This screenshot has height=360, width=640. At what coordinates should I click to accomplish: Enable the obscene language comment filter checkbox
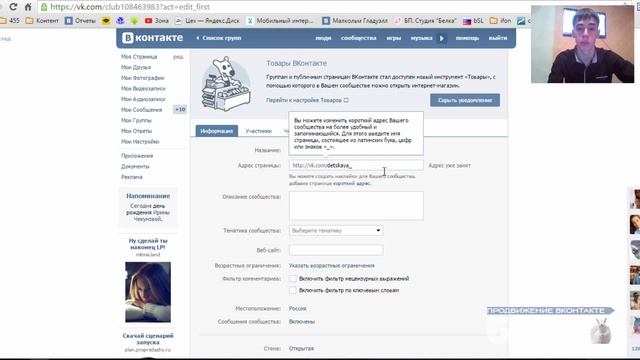click(293, 279)
